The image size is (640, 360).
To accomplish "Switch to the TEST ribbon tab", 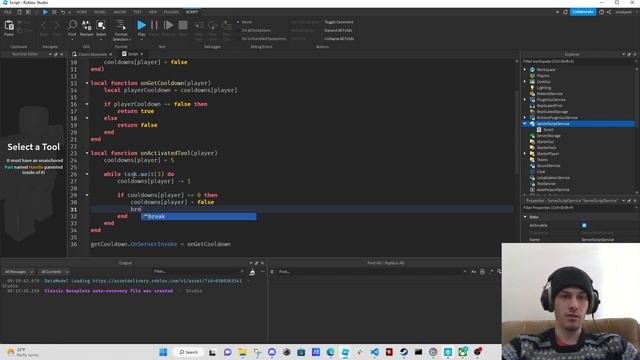I will [x=138, y=12].
